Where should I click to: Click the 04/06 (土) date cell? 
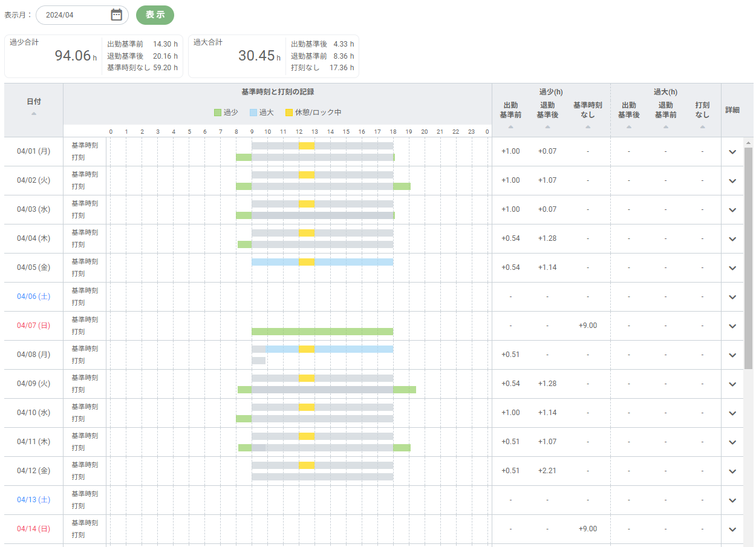[x=34, y=296]
